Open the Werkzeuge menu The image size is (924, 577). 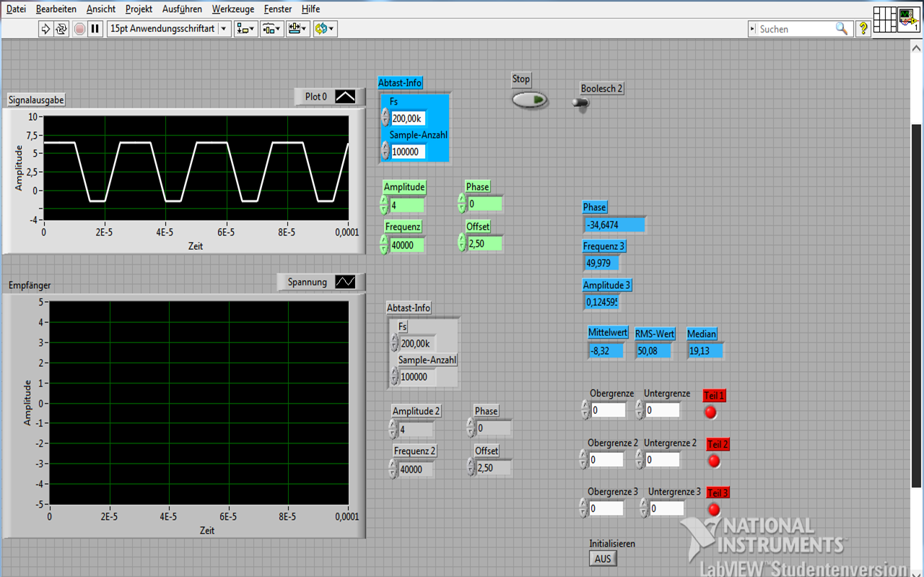(x=232, y=9)
